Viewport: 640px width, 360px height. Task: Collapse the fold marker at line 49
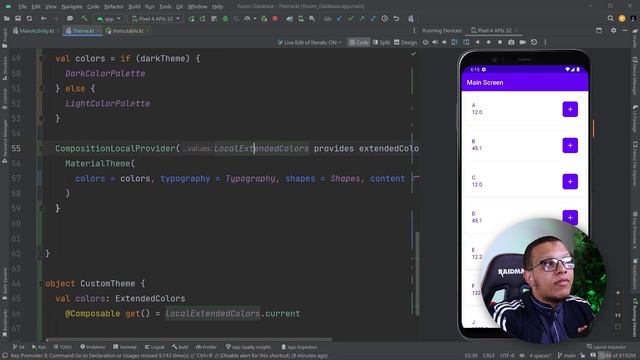[x=41, y=59]
